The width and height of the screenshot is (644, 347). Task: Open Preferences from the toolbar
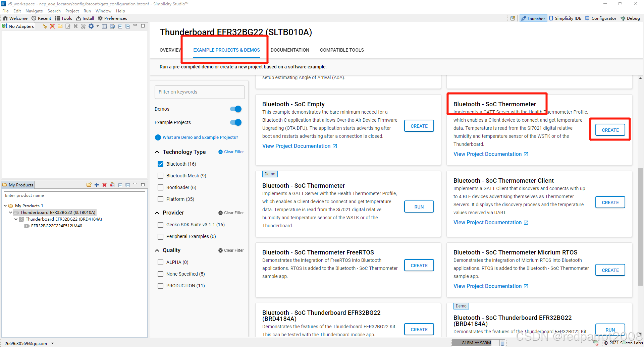click(x=112, y=18)
